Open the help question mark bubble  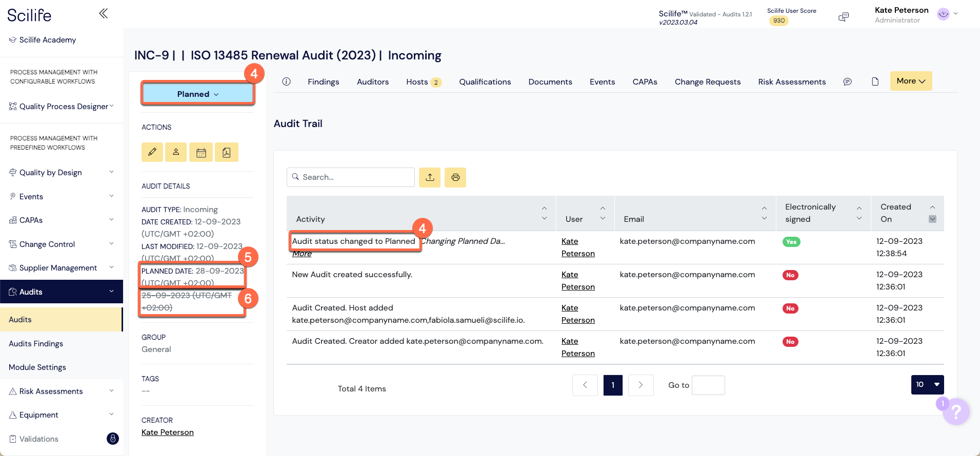click(x=955, y=411)
